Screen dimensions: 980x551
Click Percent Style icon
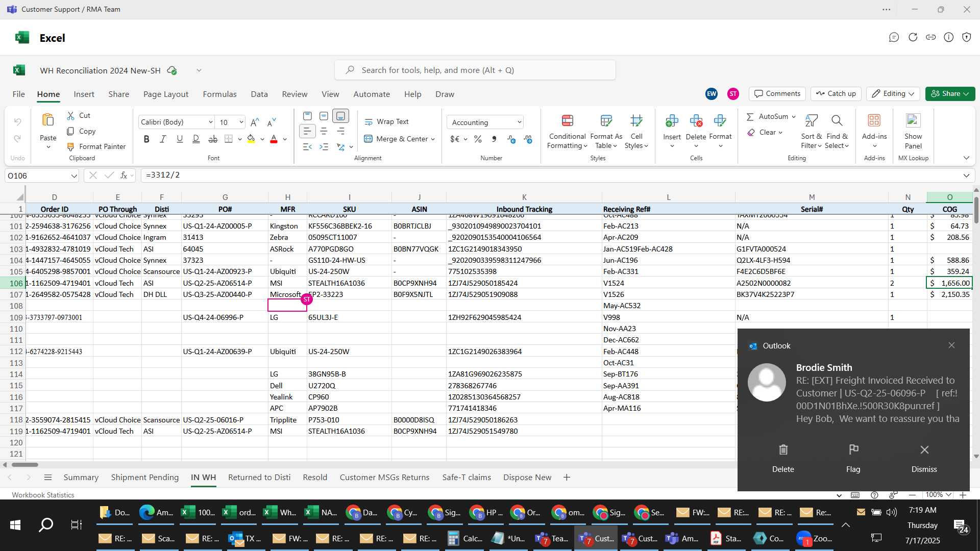[x=478, y=139]
